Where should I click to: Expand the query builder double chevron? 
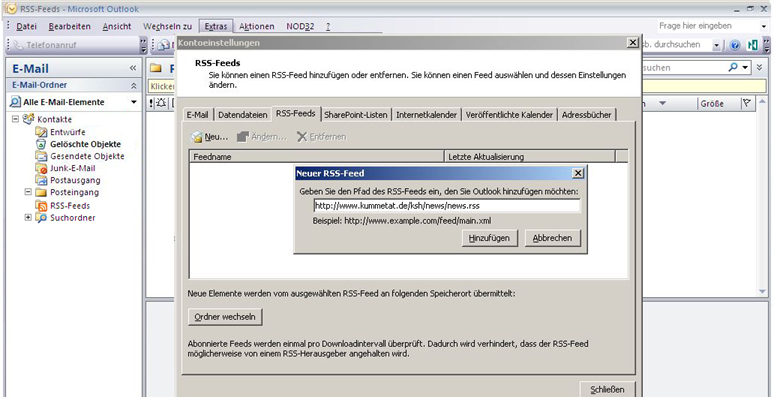point(760,67)
